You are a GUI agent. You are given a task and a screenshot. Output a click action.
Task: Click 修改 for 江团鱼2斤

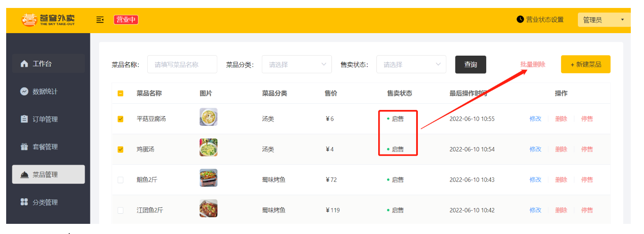(x=535, y=210)
